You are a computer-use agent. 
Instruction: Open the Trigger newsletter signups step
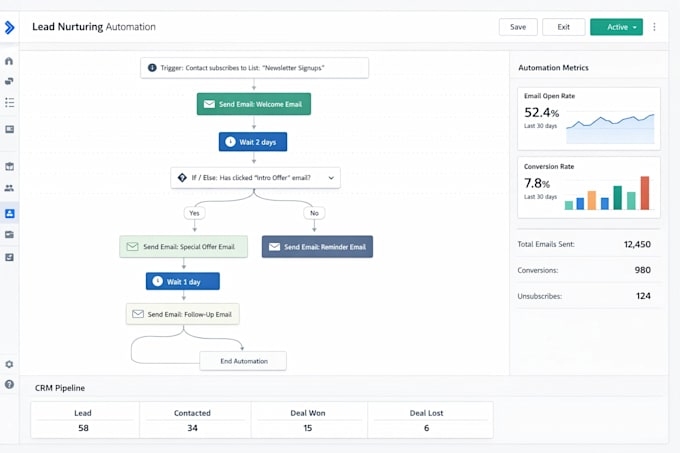[255, 68]
